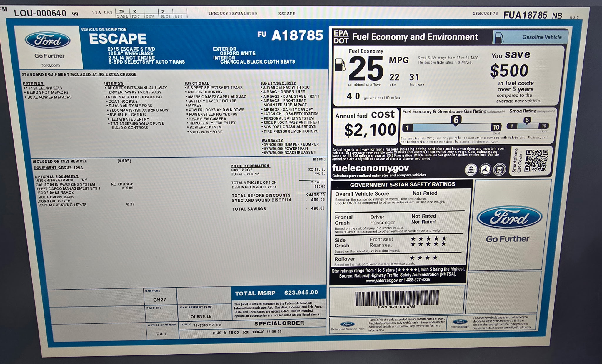
Task: Click the Optional Equipment heading
Action: point(56,176)
